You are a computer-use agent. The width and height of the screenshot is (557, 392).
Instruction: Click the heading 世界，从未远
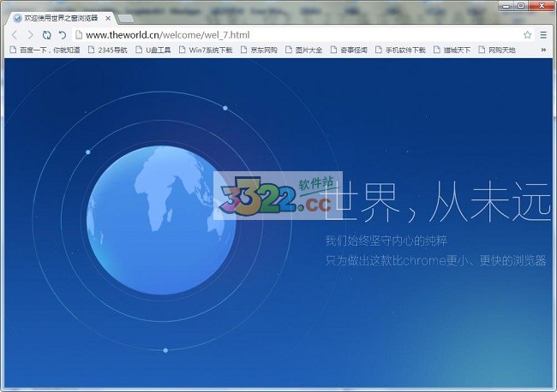click(x=437, y=202)
